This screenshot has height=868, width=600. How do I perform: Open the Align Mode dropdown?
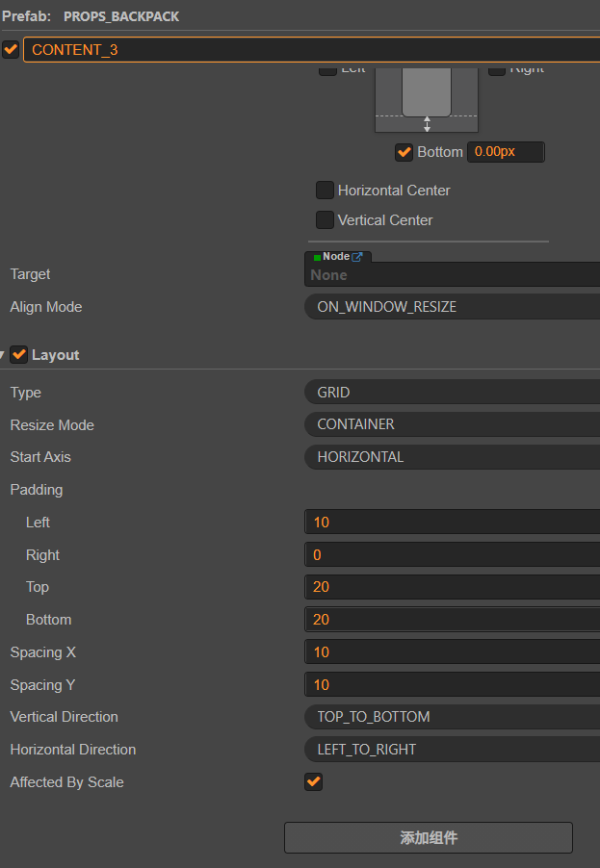coord(453,307)
